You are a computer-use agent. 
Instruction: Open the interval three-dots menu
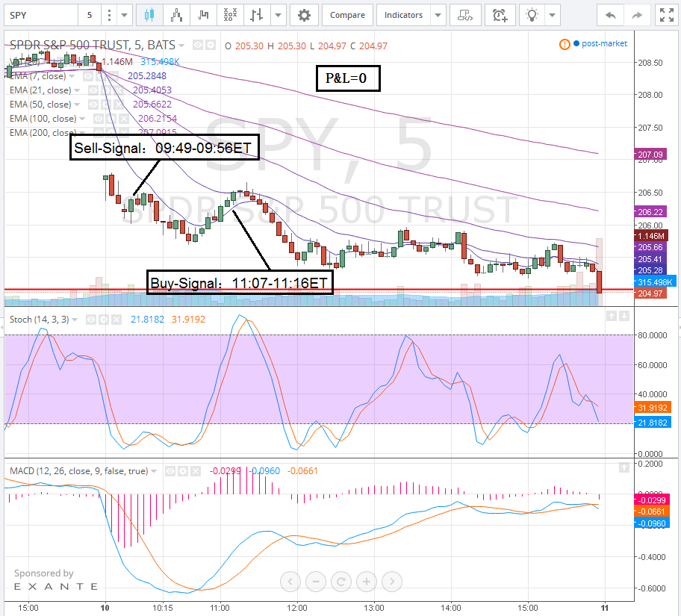(109, 15)
